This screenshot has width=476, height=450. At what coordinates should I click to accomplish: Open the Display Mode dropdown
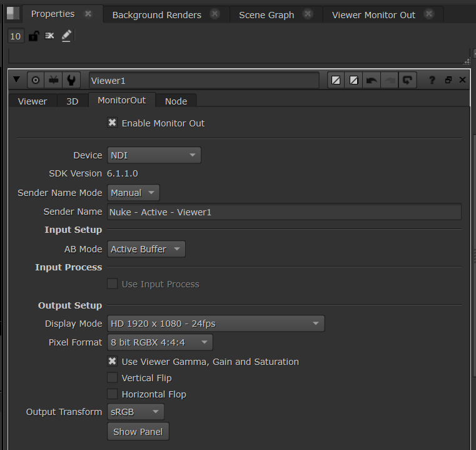215,324
